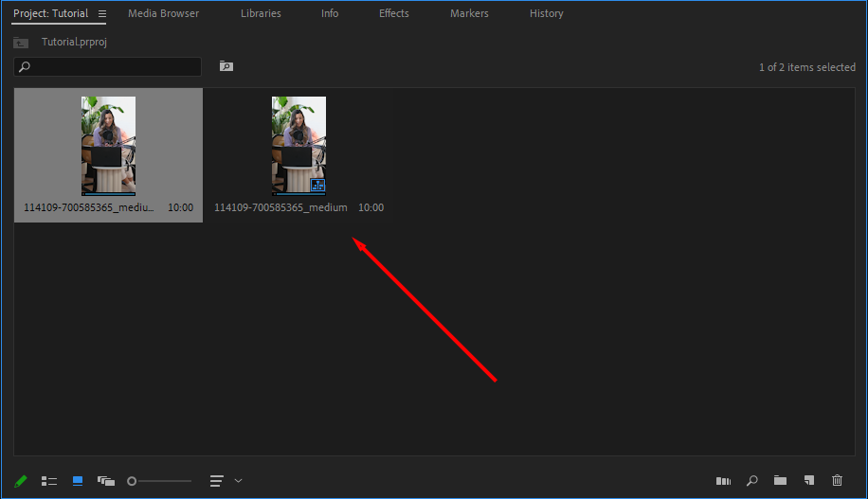Create a New Bin folder
Image resolution: width=868 pixels, height=499 pixels.
point(780,480)
